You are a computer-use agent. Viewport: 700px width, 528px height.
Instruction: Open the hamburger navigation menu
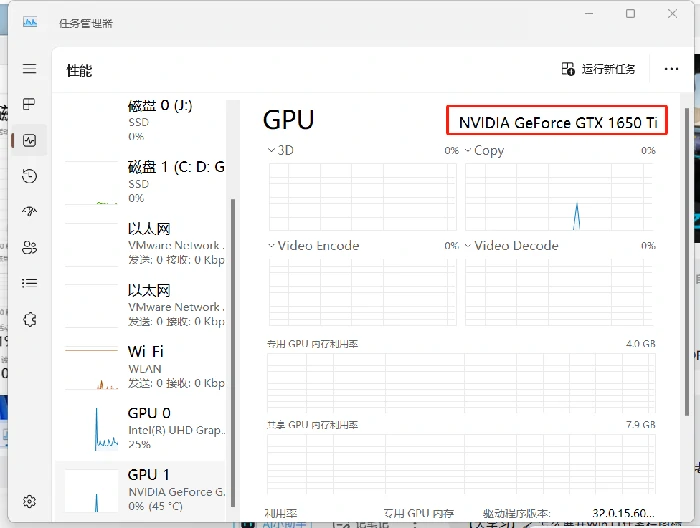pyautogui.click(x=29, y=69)
